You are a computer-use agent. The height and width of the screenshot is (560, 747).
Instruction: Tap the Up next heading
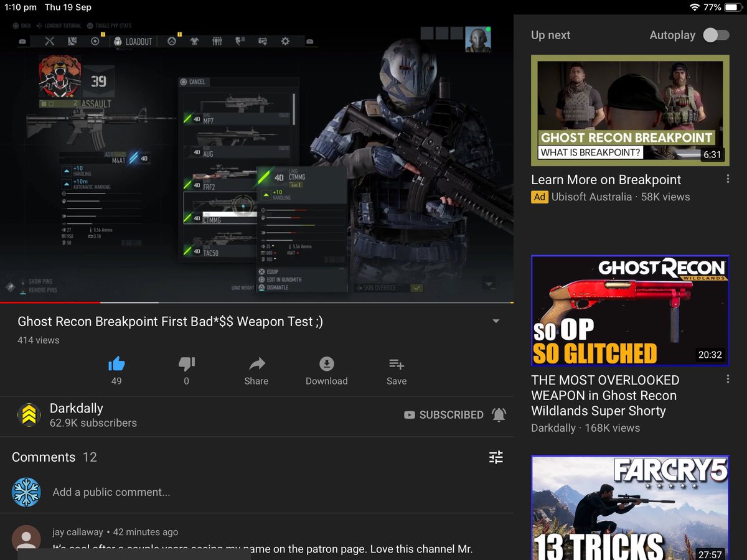(550, 35)
